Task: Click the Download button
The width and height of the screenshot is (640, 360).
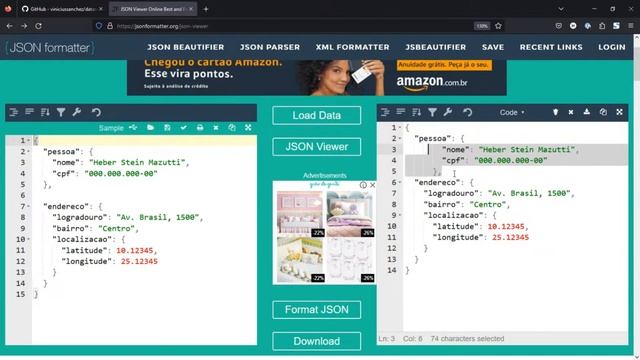Action: coord(317,341)
